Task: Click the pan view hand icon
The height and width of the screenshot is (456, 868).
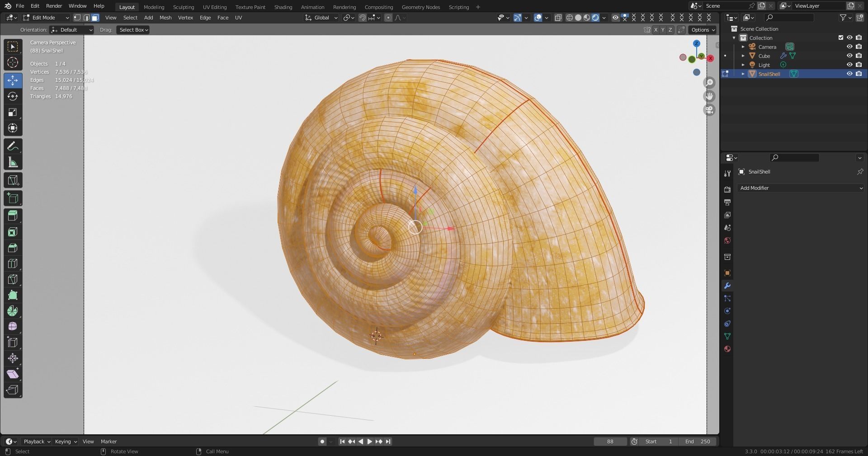Action: point(709,96)
